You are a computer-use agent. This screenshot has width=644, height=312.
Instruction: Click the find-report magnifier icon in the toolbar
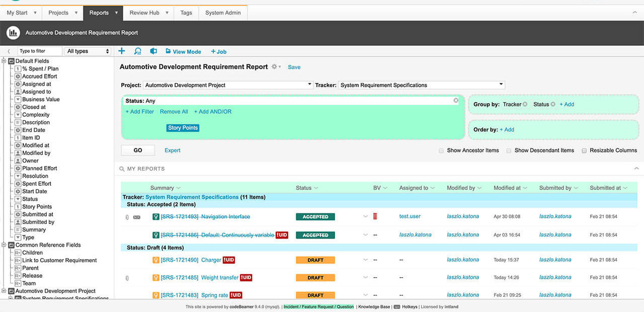coord(138,51)
